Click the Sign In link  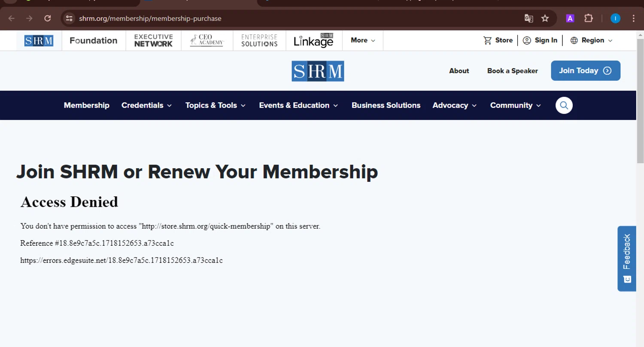pyautogui.click(x=540, y=40)
